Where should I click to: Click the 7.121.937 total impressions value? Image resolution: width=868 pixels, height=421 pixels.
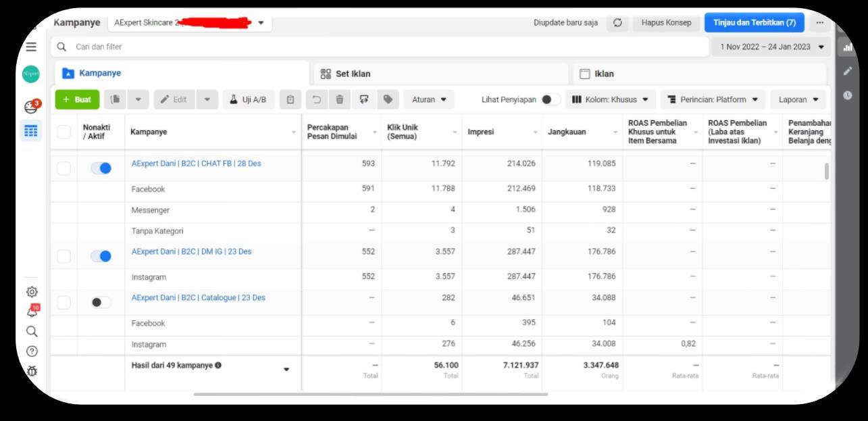tap(519, 365)
